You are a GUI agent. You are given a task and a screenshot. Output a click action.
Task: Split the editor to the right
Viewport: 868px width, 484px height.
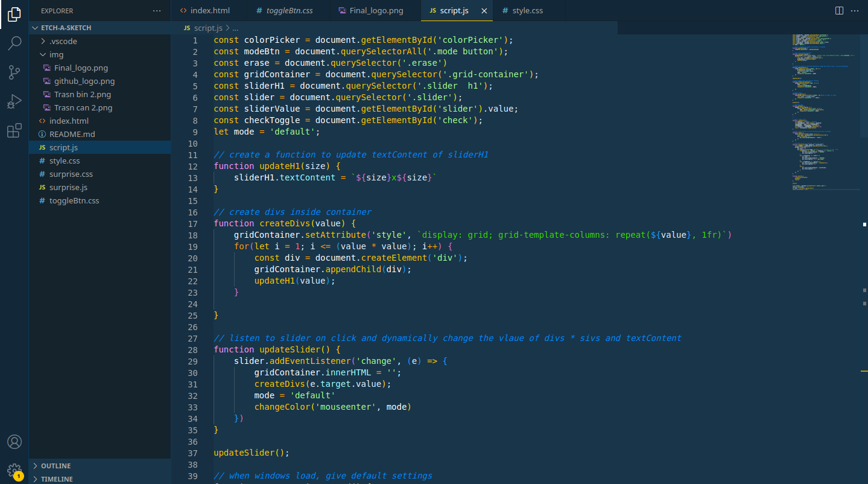pyautogui.click(x=839, y=11)
